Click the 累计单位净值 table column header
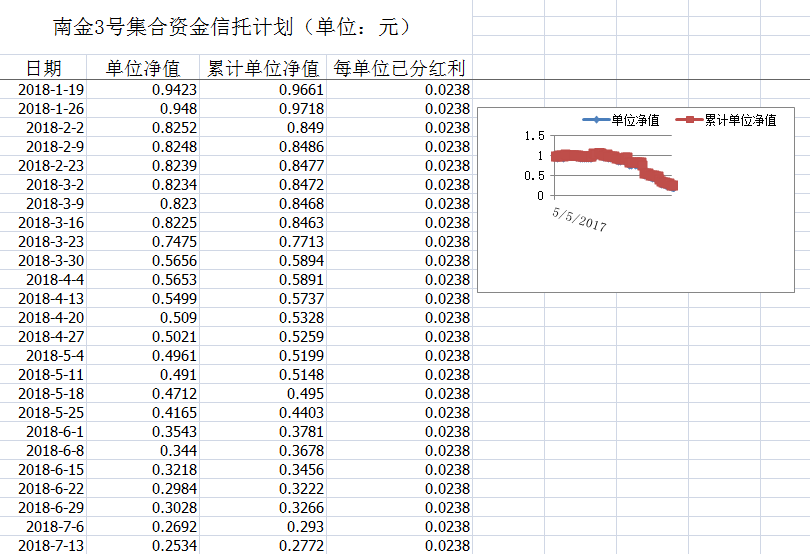This screenshot has width=810, height=554. [x=263, y=68]
